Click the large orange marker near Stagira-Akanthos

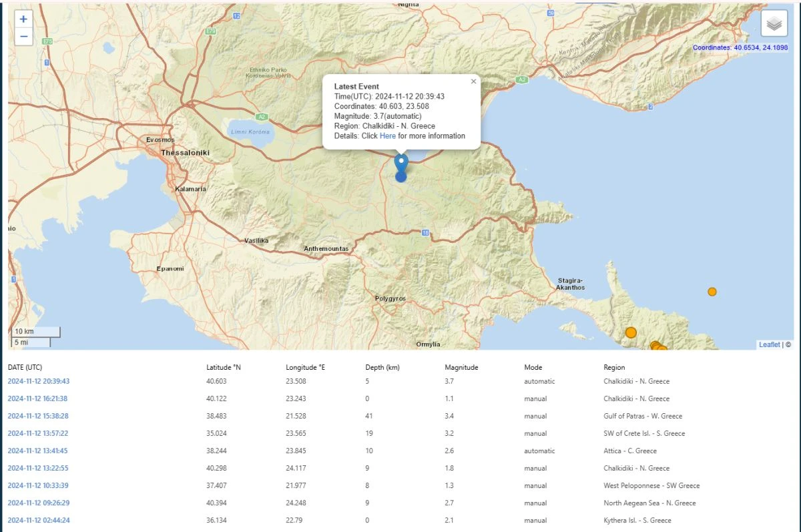coord(631,332)
